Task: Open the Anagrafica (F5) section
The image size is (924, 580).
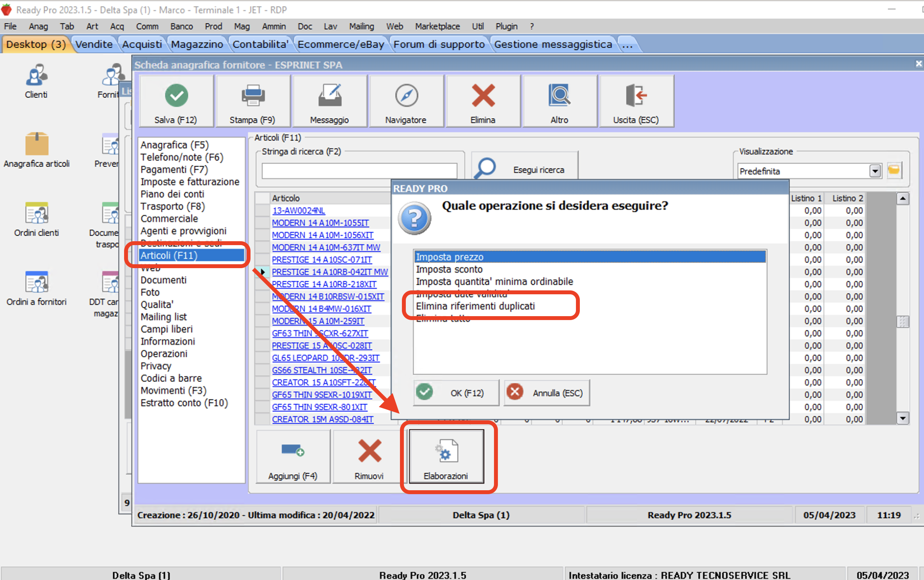Action: coord(175,145)
